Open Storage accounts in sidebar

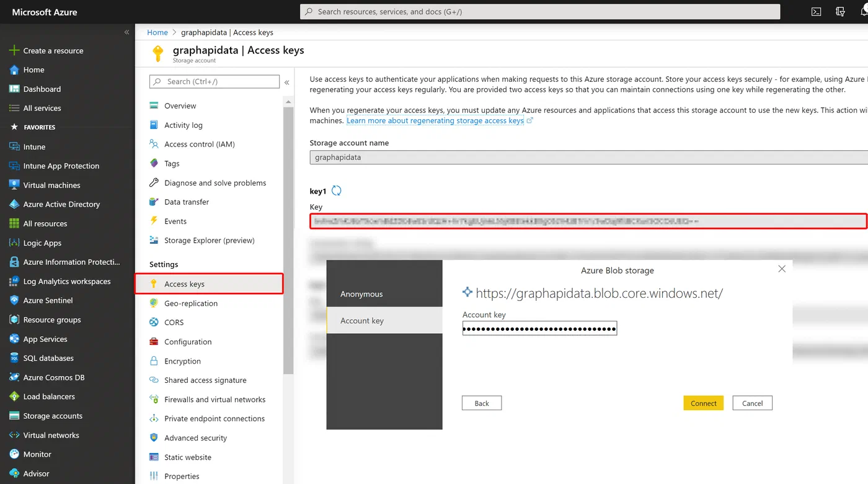53,416
